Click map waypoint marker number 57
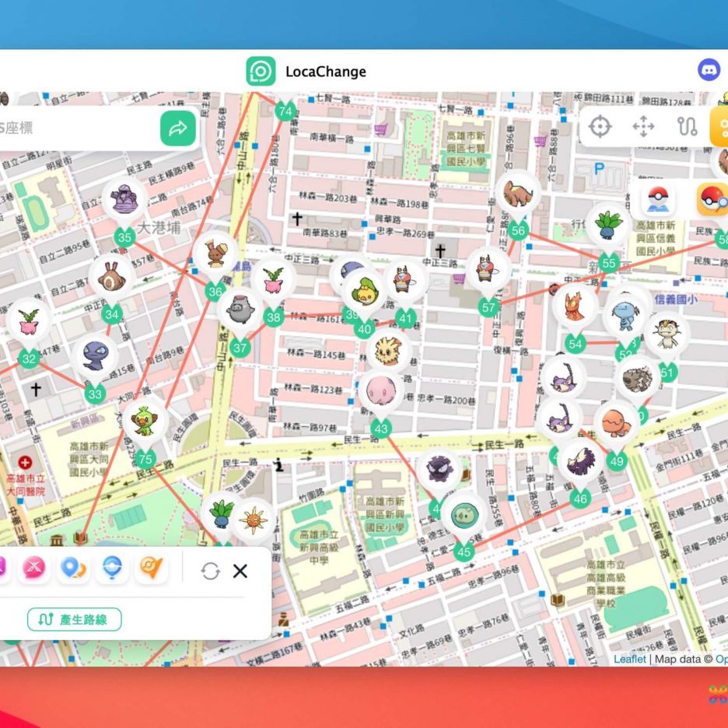 pos(488,307)
